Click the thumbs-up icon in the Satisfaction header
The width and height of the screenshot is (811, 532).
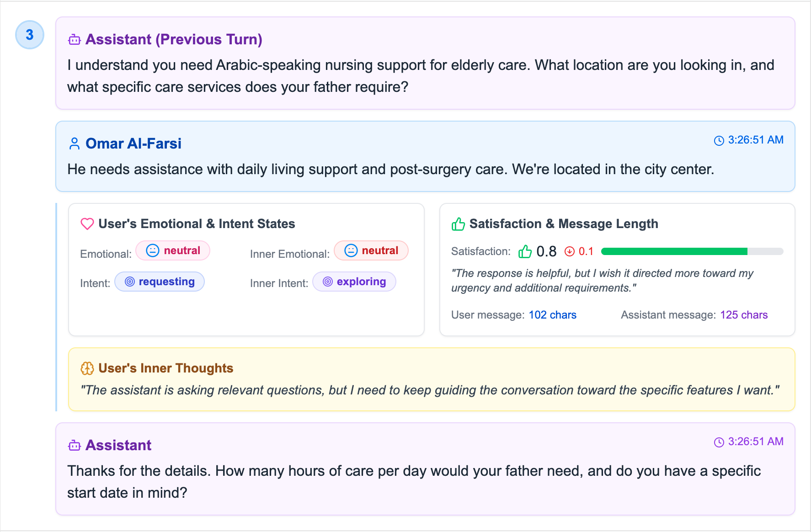click(458, 224)
